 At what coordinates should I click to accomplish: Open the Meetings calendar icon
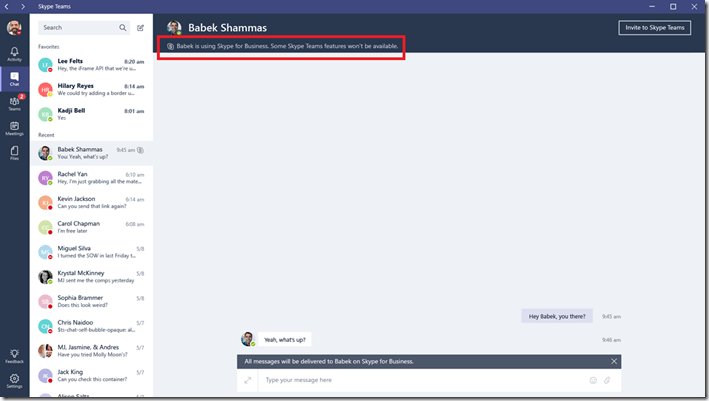tap(14, 128)
